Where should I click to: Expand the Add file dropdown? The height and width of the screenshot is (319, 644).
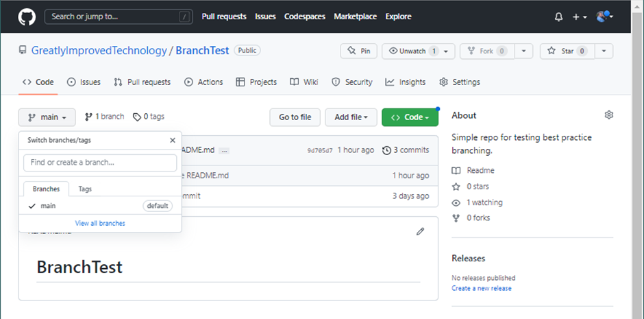[x=351, y=117]
